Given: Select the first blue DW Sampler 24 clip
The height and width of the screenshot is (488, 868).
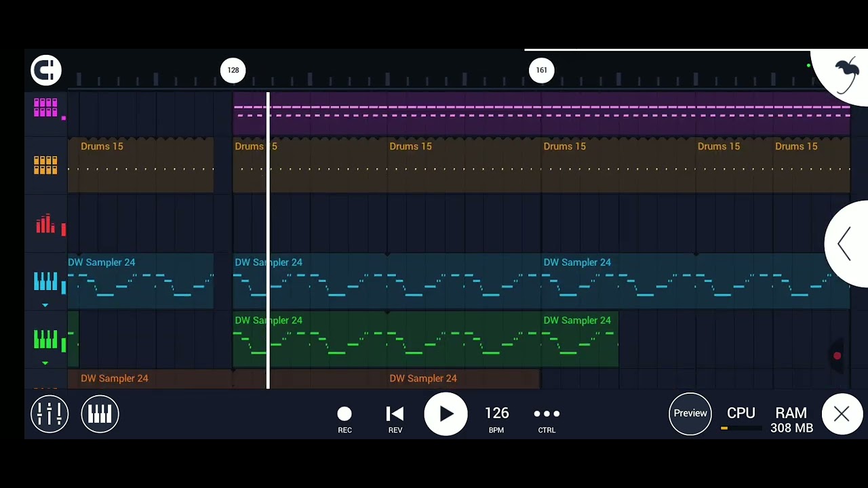Looking at the screenshot, I should click(x=140, y=281).
